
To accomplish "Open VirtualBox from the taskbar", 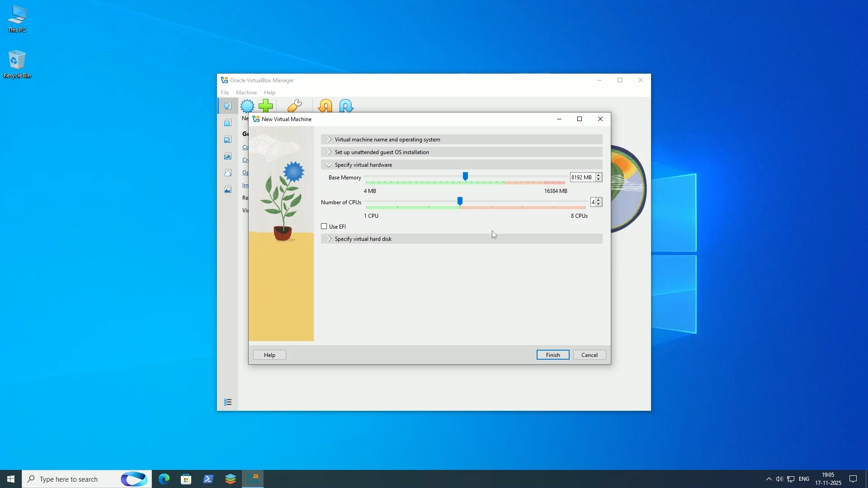I will tap(253, 479).
